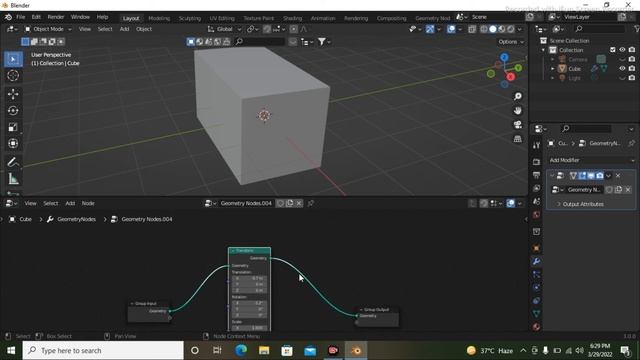Switch to the Modeling workspace tab

tap(159, 18)
